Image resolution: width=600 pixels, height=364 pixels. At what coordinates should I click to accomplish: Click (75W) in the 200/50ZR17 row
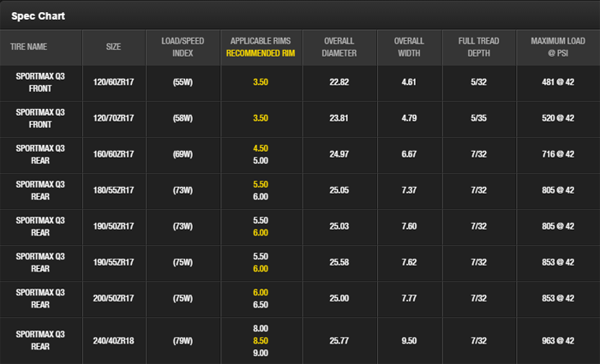pos(183,298)
